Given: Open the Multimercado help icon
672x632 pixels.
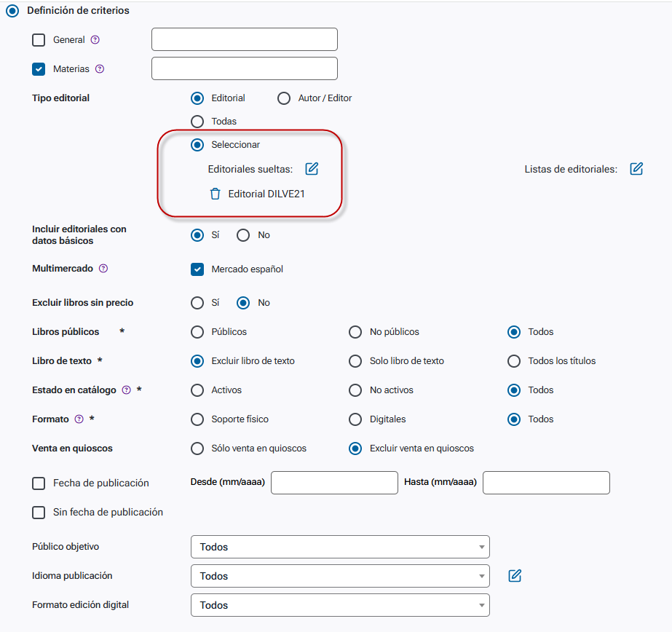Looking at the screenshot, I should (103, 269).
